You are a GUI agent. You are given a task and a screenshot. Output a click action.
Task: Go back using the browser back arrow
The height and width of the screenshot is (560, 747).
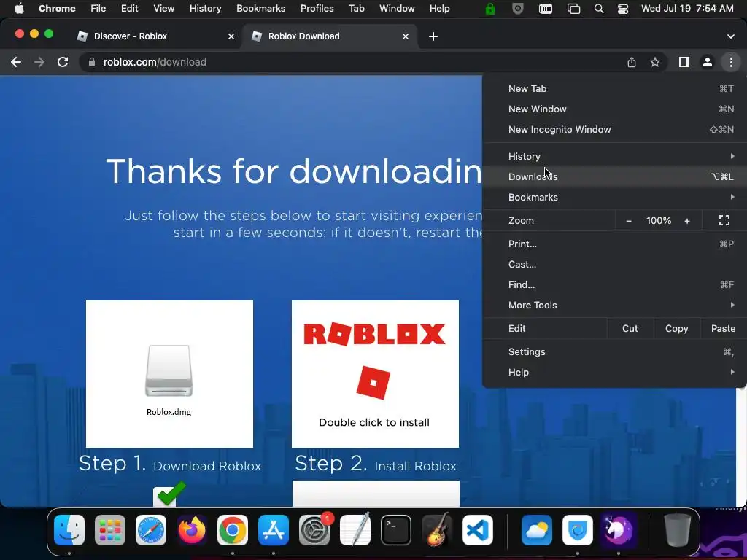click(x=16, y=62)
